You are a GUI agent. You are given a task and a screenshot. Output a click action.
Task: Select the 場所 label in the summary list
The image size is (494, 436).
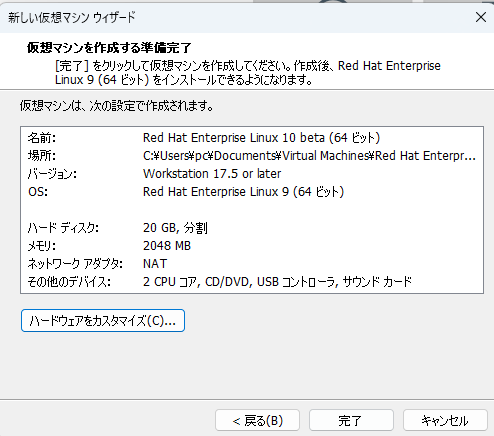click(42, 156)
